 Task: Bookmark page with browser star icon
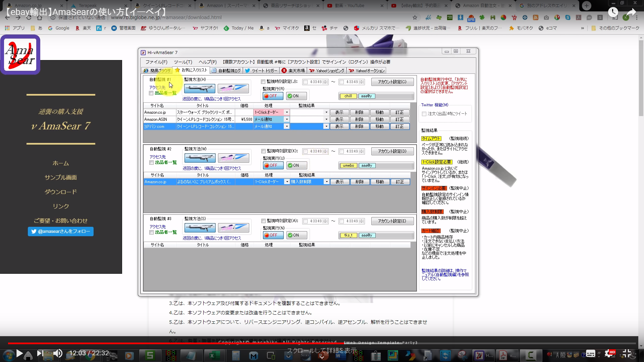tap(415, 17)
